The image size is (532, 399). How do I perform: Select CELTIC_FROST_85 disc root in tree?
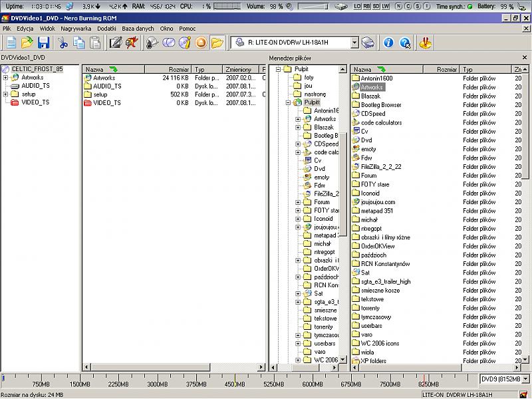(x=37, y=69)
